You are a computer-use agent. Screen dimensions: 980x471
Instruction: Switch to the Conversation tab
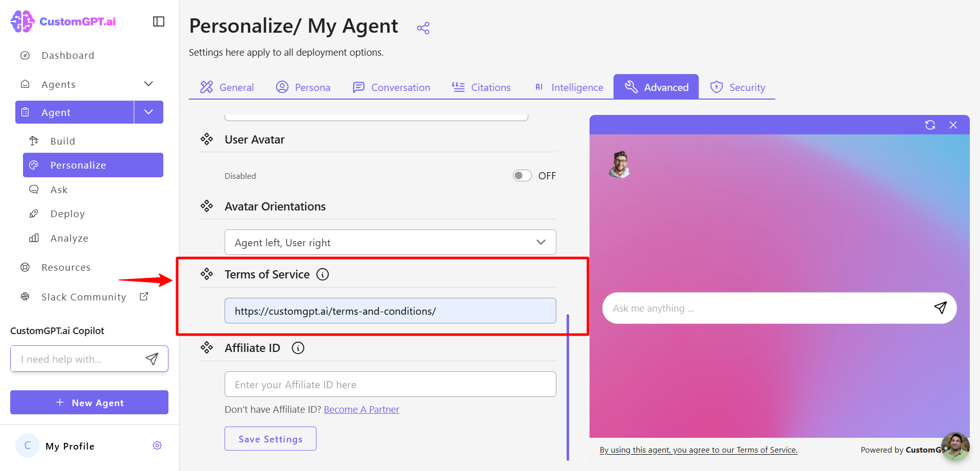(391, 87)
